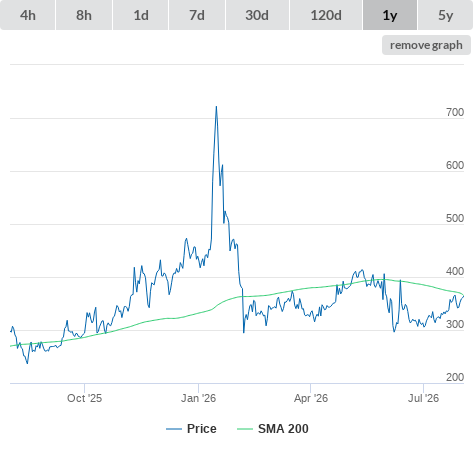
Task: Click the 500 y-axis gridline label
Action: point(455,218)
